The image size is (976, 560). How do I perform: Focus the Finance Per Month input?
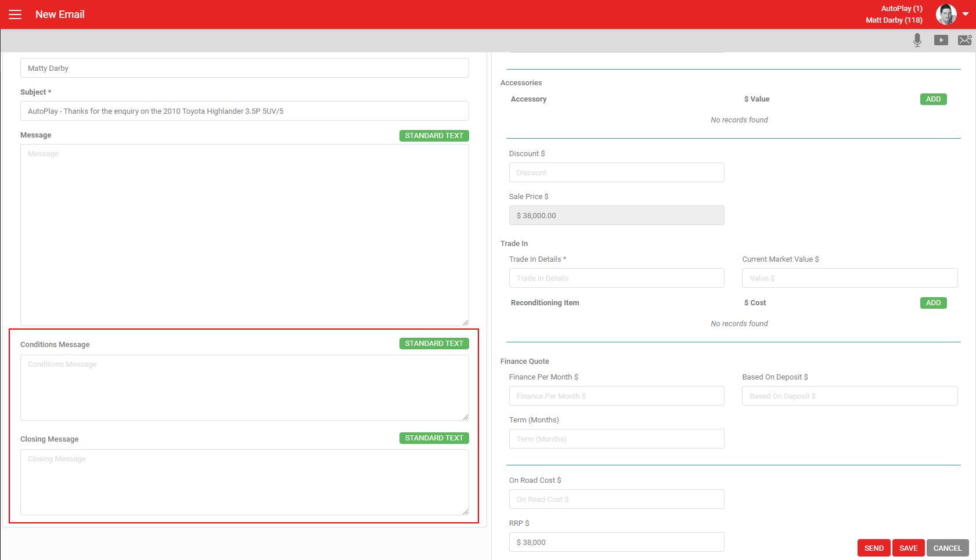point(617,396)
